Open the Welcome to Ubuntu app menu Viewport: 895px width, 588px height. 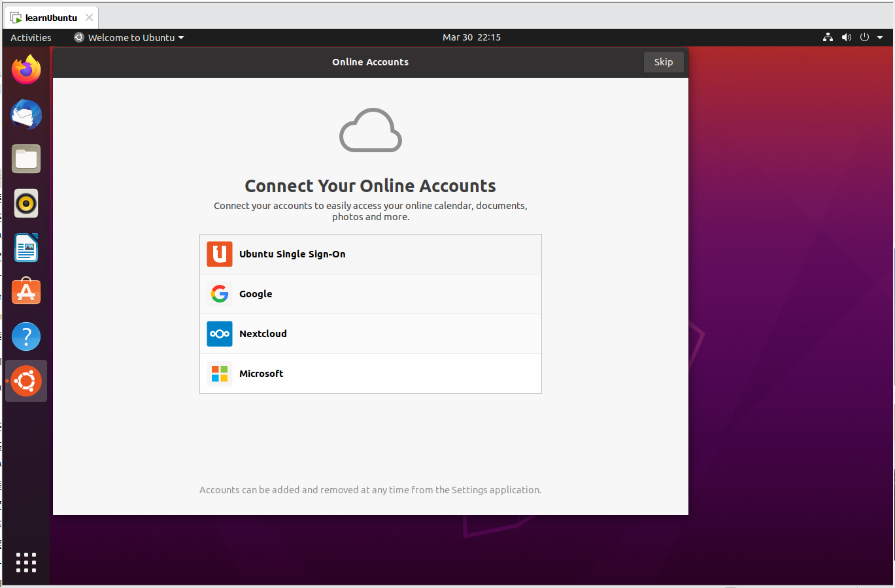[x=129, y=37]
